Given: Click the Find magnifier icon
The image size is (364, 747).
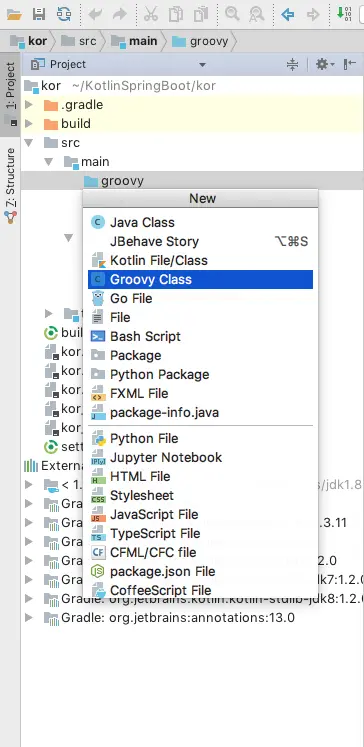Looking at the screenshot, I should [232, 14].
